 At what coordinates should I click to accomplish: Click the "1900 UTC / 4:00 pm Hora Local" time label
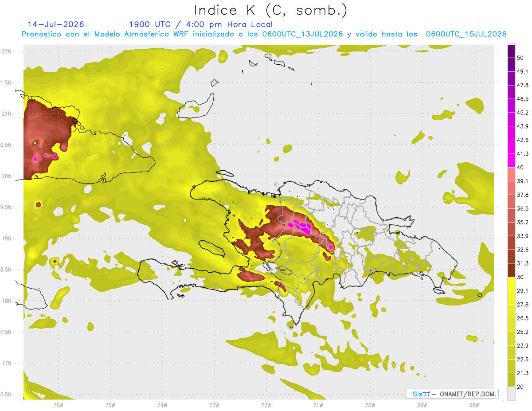click(x=201, y=24)
